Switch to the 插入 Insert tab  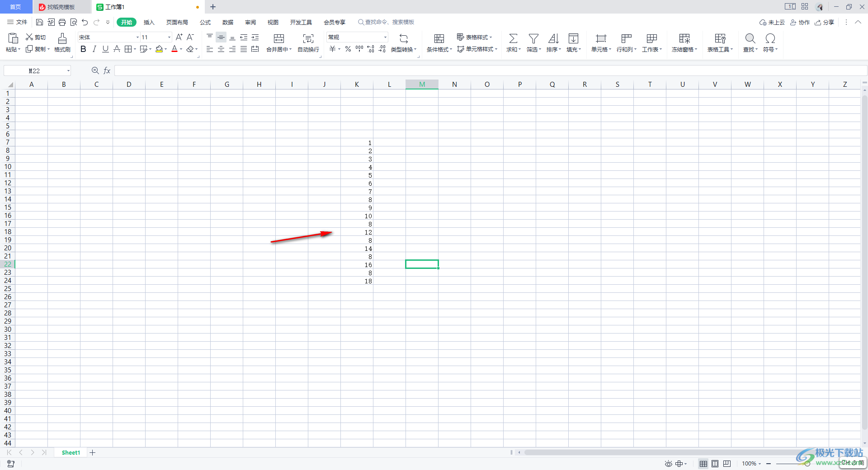tap(149, 22)
